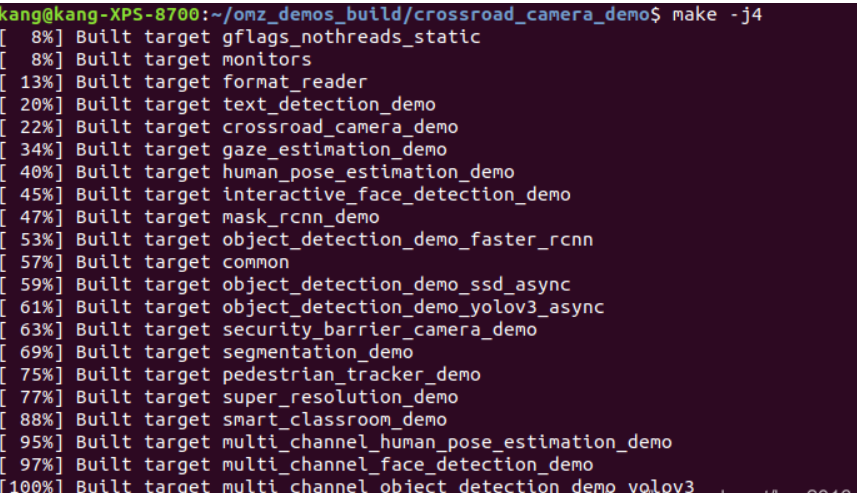Select the human_pose_estimation_demo text
Viewport: 857px width, 493px height.
click(x=368, y=172)
